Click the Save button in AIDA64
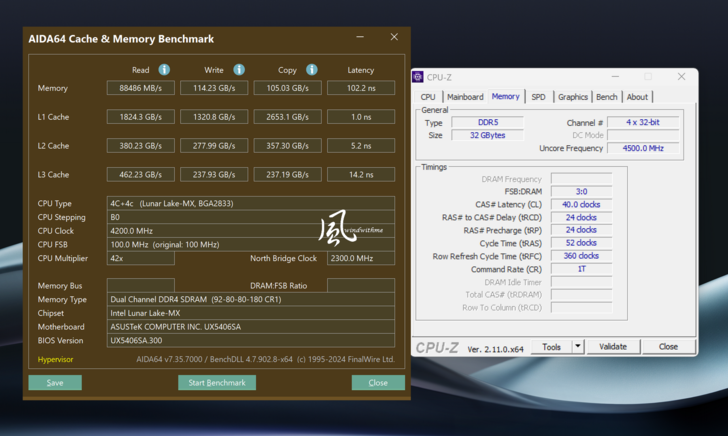This screenshot has height=436, width=728. pyautogui.click(x=55, y=383)
